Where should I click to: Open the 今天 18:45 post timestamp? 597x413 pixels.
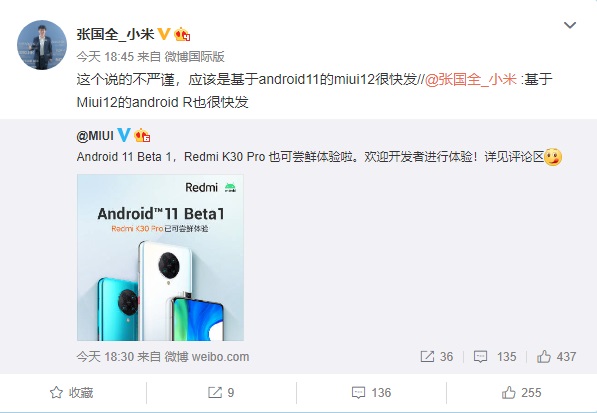coord(105,57)
